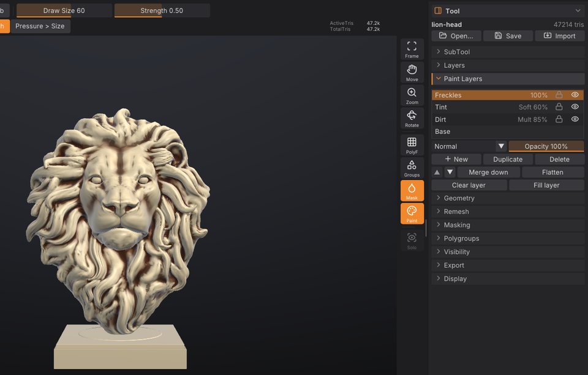The width and height of the screenshot is (588, 375).
Task: Expand the Export section
Action: 508,265
